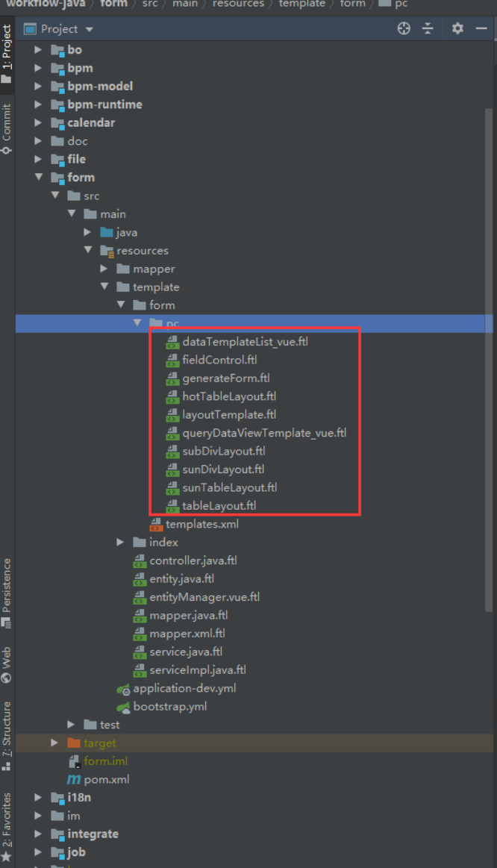This screenshot has height=868, width=497.
Task: Expand the index folder arrow
Action: point(120,542)
